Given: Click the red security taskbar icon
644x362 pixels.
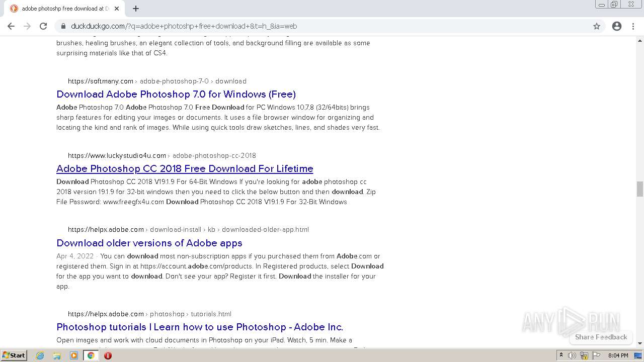Looking at the screenshot, I should click(108, 355).
